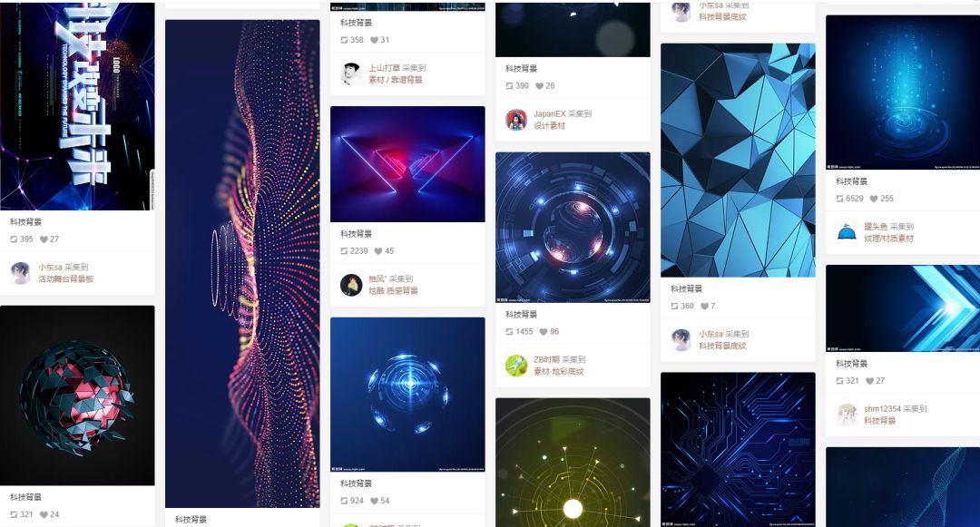Open JapanEX user avatar

tap(516, 119)
